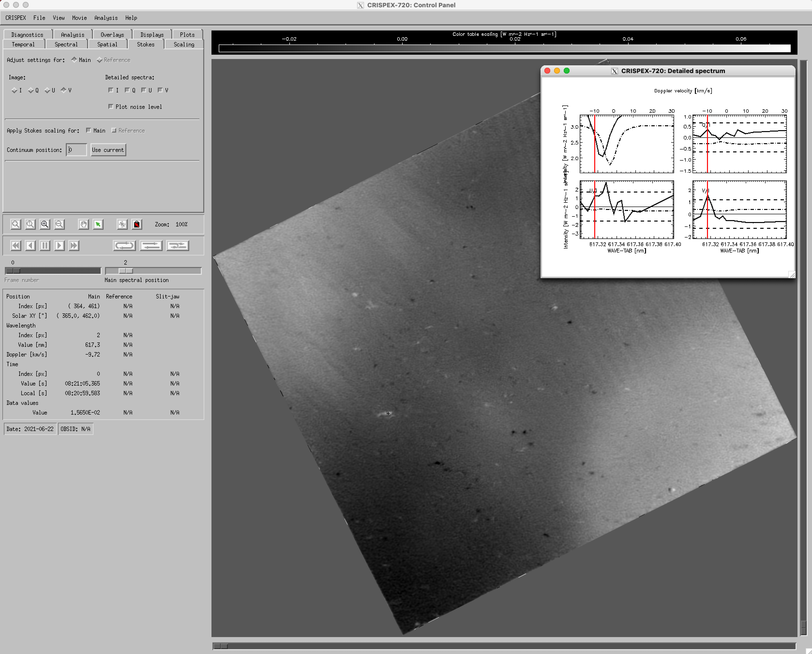
Task: Open the Movie menu
Action: pos(79,18)
